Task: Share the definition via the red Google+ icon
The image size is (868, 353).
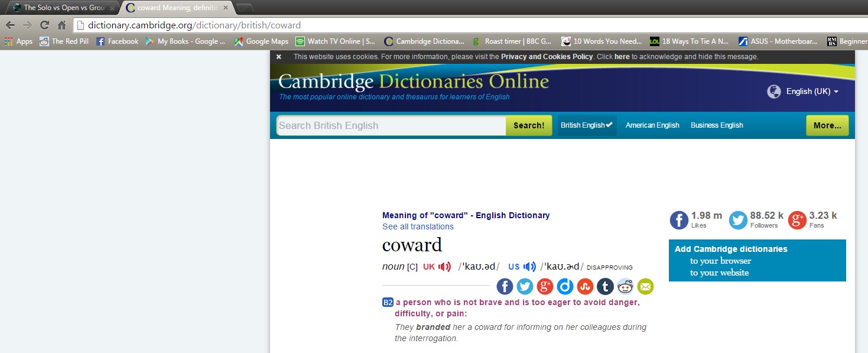Action: [545, 287]
